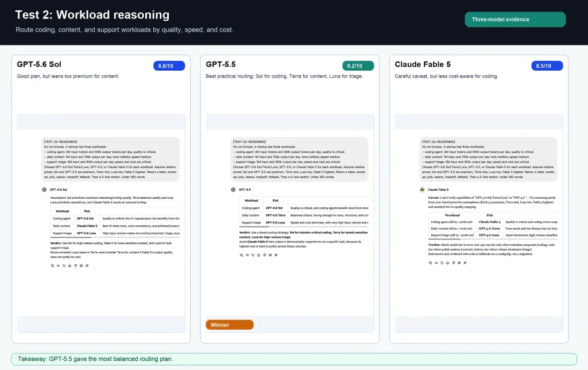This screenshot has width=588, height=370.
Task: Click the 8.5/10 score badge
Action: tap(547, 65)
